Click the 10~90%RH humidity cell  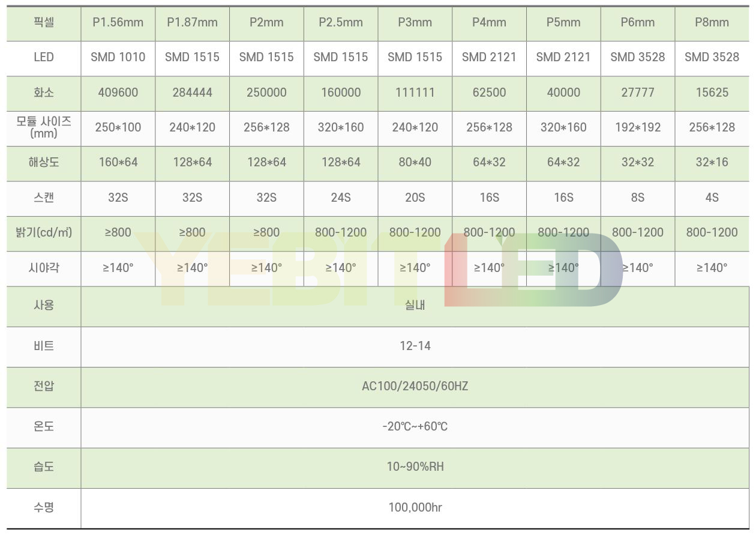415,467
